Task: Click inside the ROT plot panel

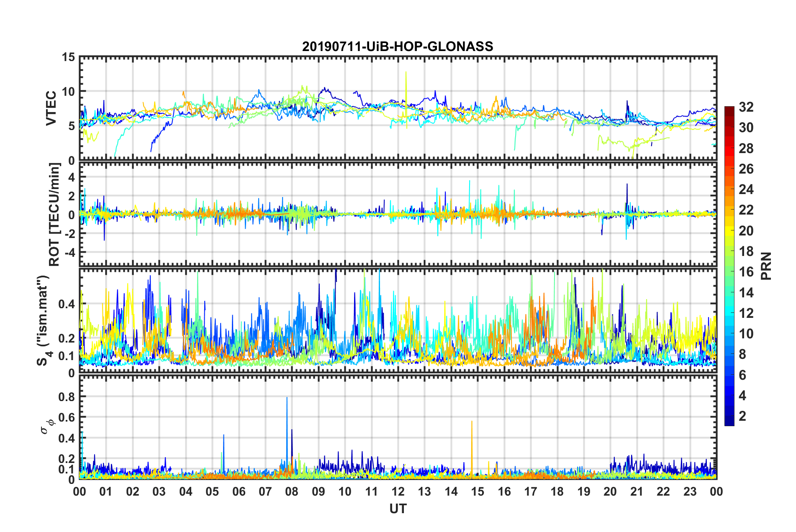Action: click(398, 214)
